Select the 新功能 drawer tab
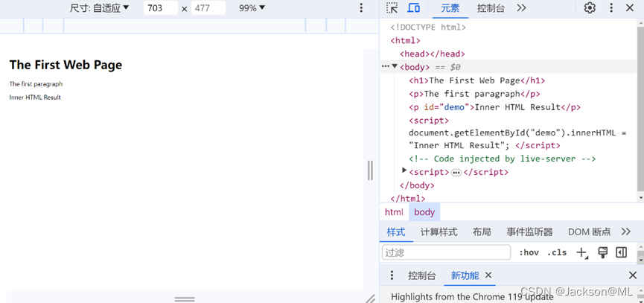The width and height of the screenshot is (644, 303). click(465, 275)
